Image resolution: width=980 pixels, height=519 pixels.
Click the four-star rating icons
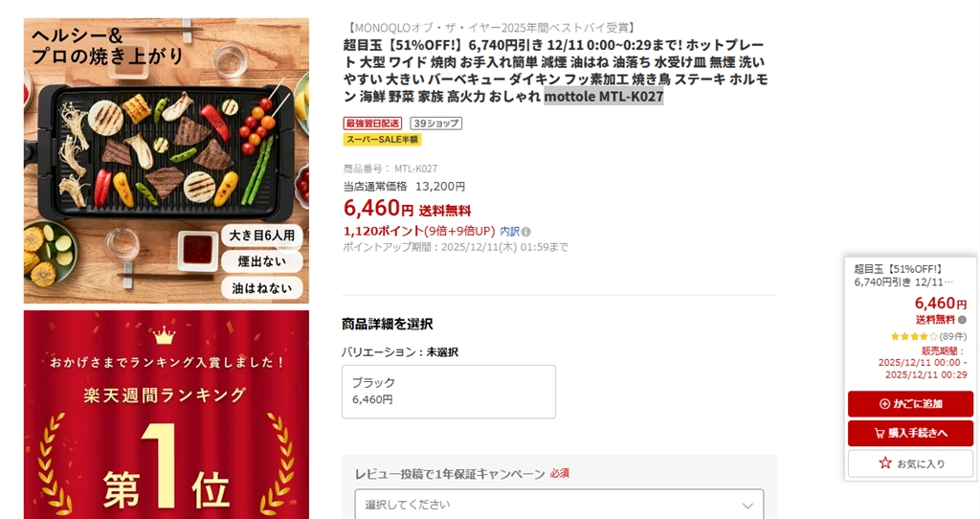pos(914,336)
